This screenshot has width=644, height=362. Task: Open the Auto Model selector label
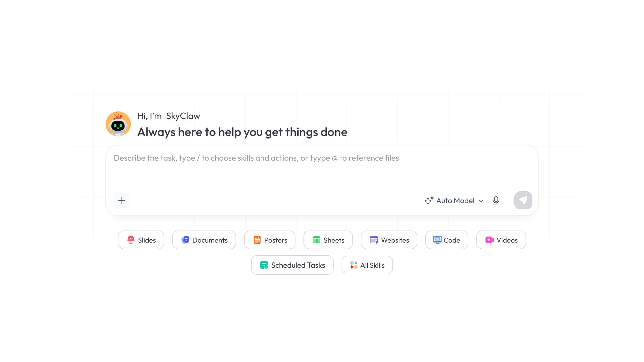[x=455, y=201]
